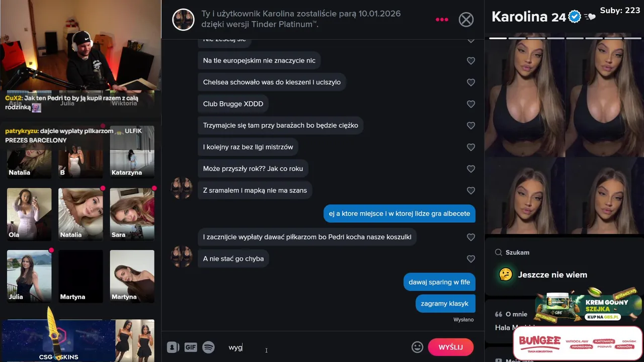Click the contact card icon beside GIF
Viewport: 644px width, 362px height.
pyautogui.click(x=173, y=347)
